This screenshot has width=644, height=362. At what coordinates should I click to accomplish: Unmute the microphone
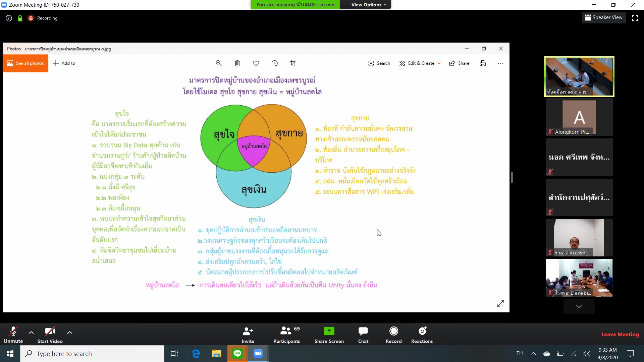[x=13, y=331]
